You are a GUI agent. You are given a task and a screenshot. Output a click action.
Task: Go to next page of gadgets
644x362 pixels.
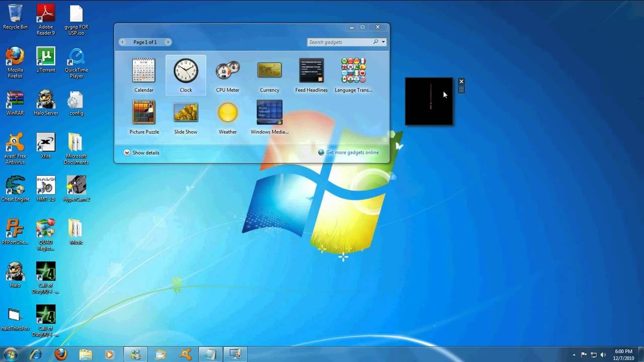pos(168,42)
